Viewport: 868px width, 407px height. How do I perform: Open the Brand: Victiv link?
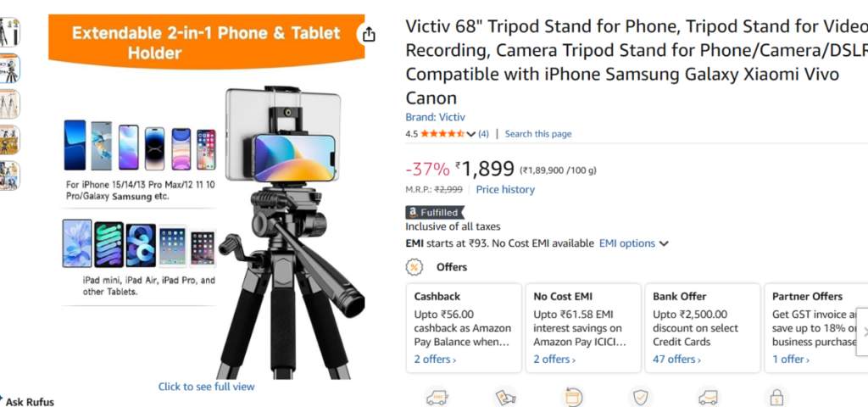435,117
